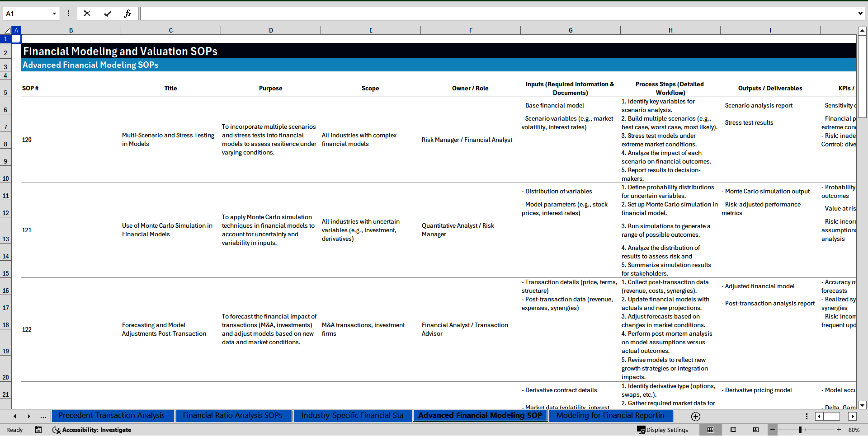Switch to Page Break Preview

pyautogui.click(x=756, y=430)
